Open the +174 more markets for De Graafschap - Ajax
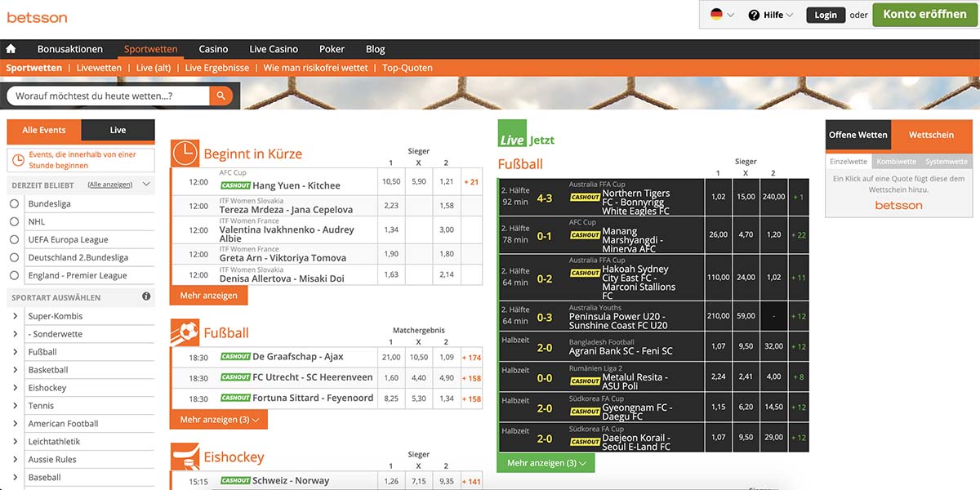The width and height of the screenshot is (980, 490). point(472,357)
